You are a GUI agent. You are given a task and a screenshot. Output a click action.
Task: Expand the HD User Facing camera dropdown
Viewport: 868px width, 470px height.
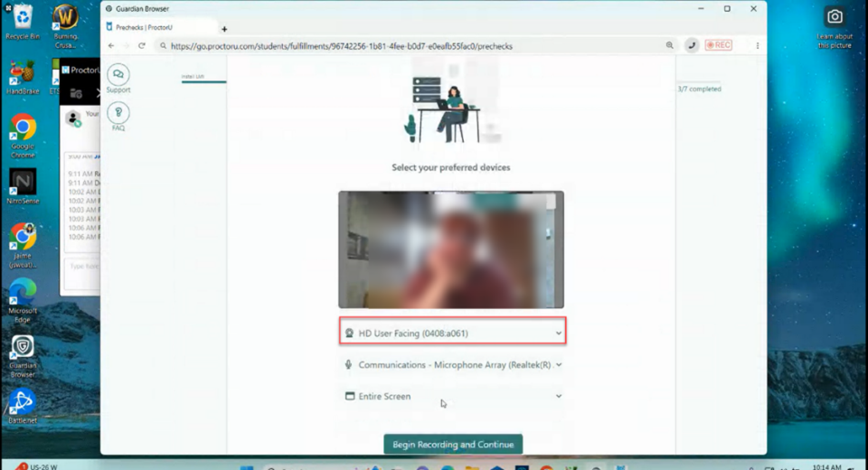point(452,334)
